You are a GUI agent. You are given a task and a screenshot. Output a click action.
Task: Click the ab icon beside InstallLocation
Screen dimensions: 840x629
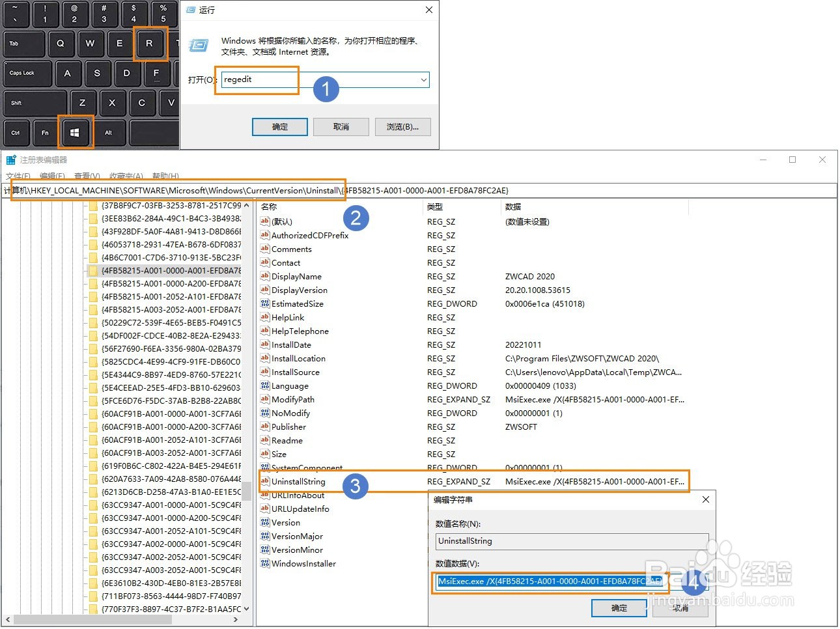264,358
